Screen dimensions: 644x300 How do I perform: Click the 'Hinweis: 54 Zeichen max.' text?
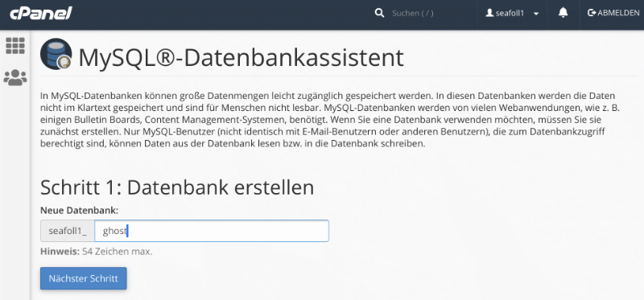(96, 251)
